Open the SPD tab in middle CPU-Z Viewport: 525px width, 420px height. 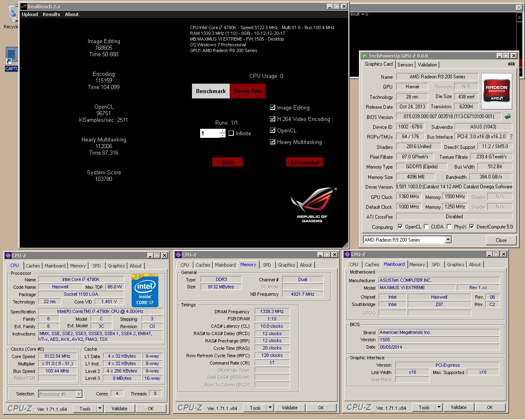(x=267, y=265)
